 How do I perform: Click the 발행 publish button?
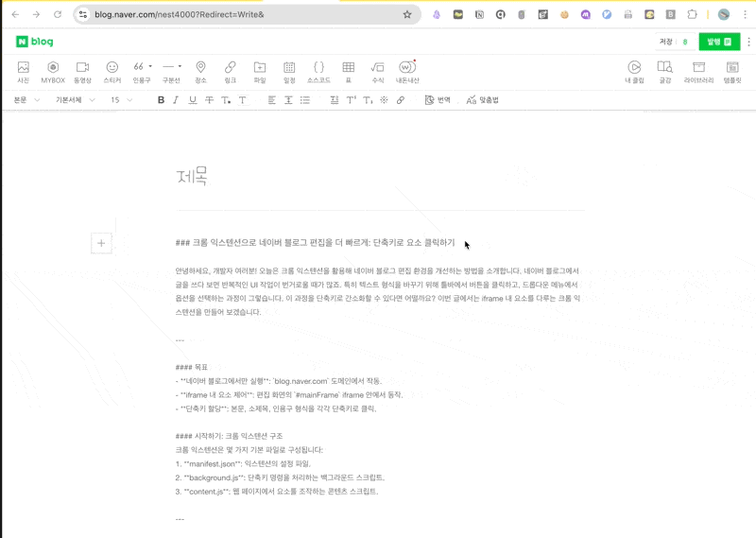(x=719, y=42)
